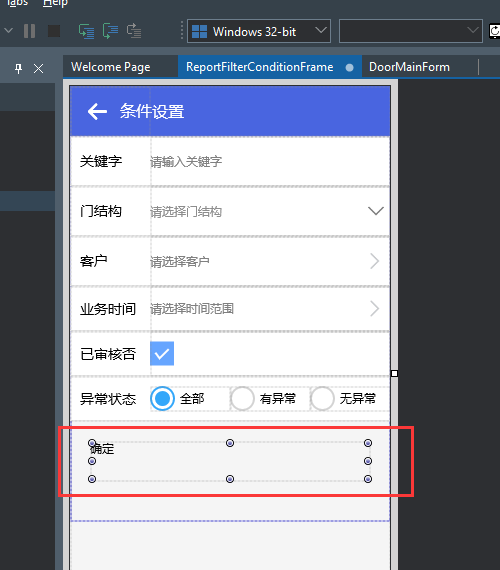Click the Run Until Return icon
Viewport: 500px width, 570px height.
tap(134, 31)
